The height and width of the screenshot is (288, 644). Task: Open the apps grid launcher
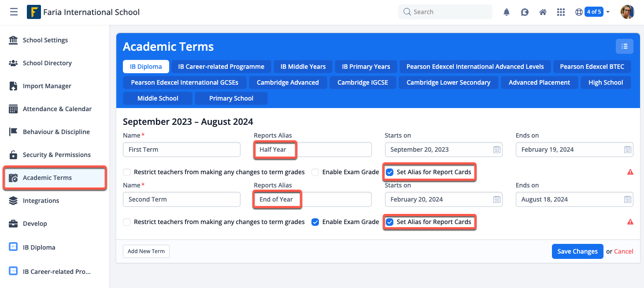[x=561, y=12]
